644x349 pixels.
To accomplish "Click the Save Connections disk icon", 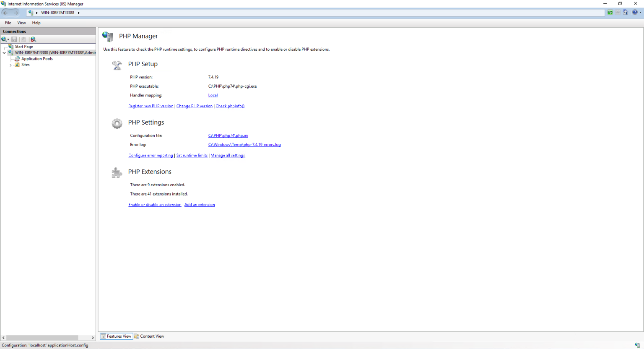I will [14, 39].
